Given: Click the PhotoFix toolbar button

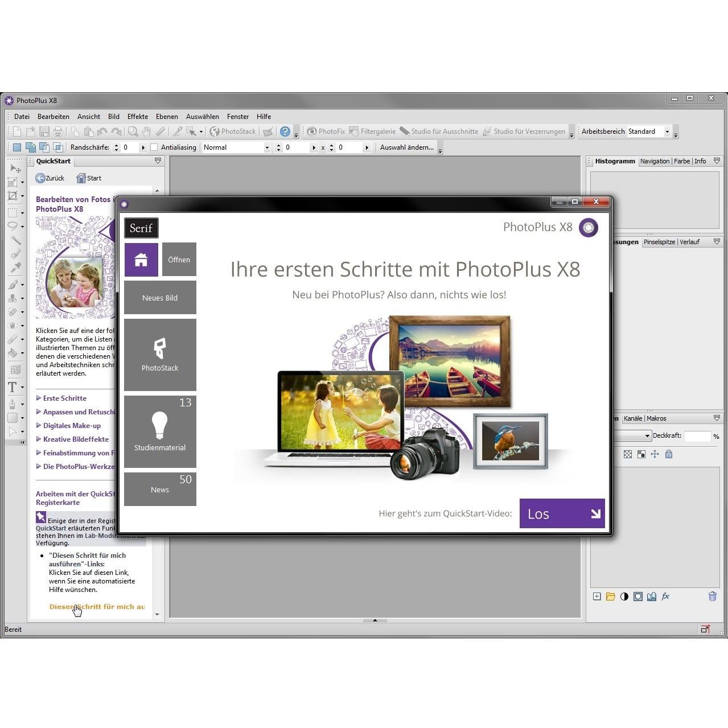Looking at the screenshot, I should pos(326,131).
